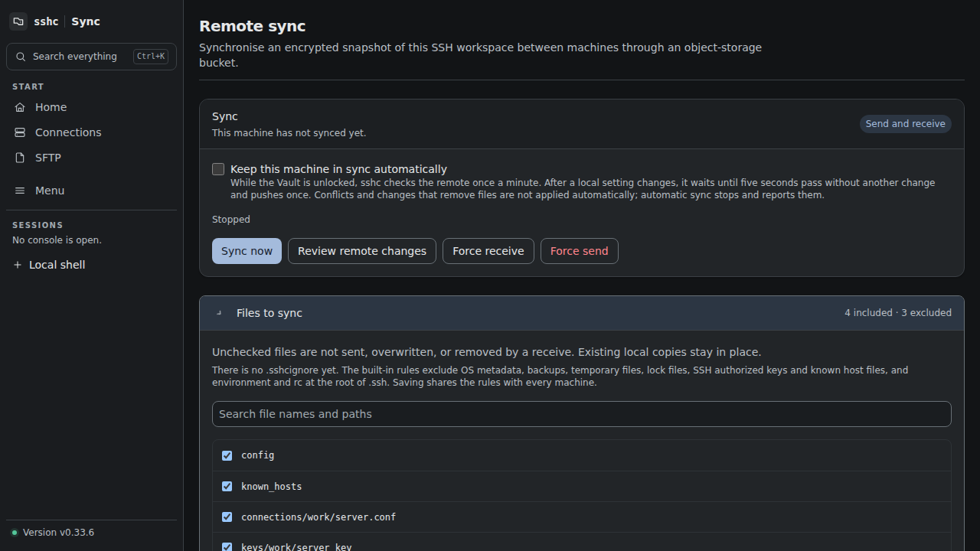
Task: Click the green status dot near version
Action: (x=15, y=533)
